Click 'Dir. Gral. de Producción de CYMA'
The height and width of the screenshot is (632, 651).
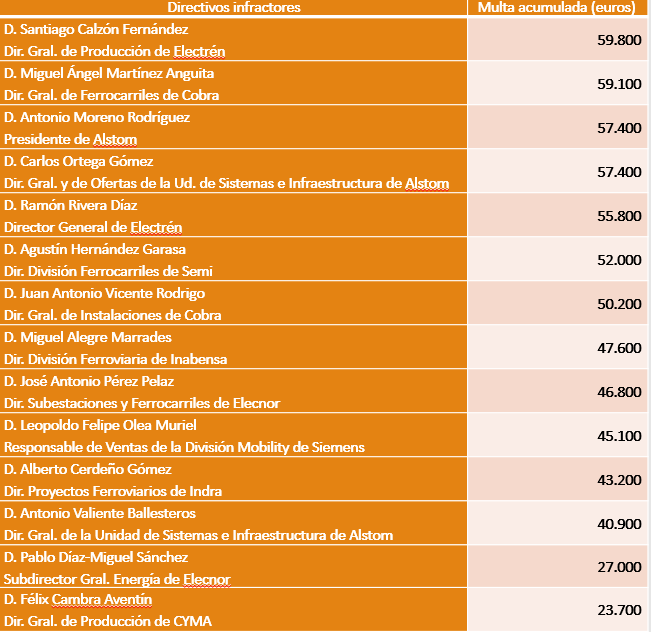[x=108, y=622]
